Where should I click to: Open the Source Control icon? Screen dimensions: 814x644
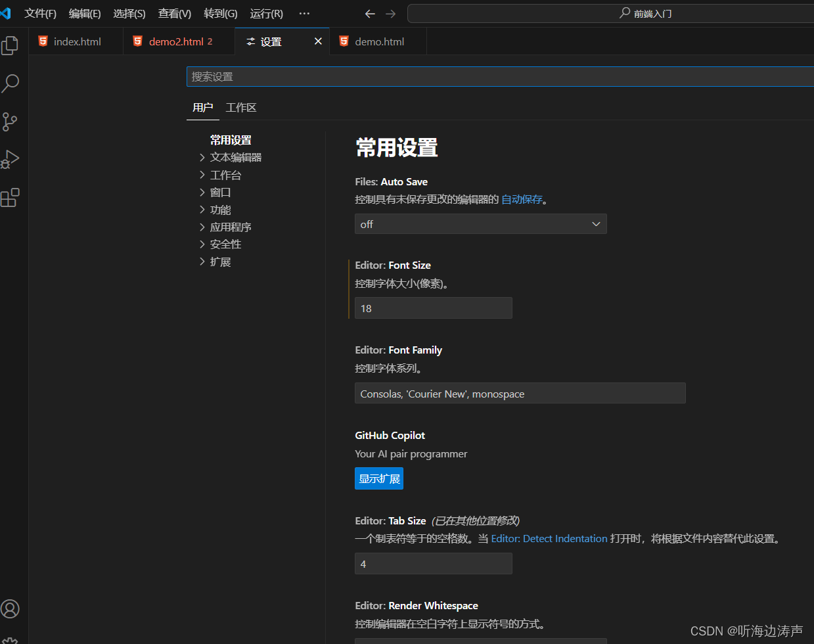point(11,122)
